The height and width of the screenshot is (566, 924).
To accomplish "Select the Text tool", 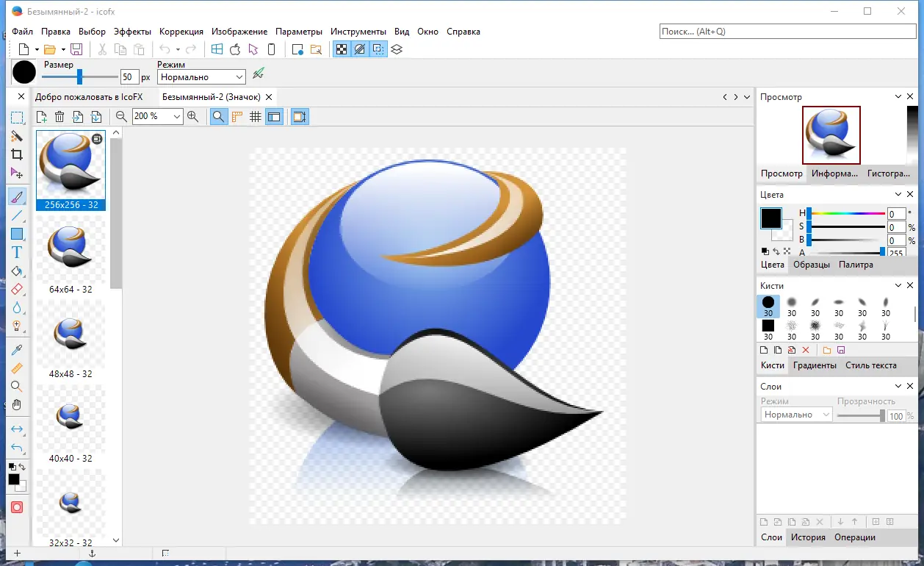I will click(17, 252).
